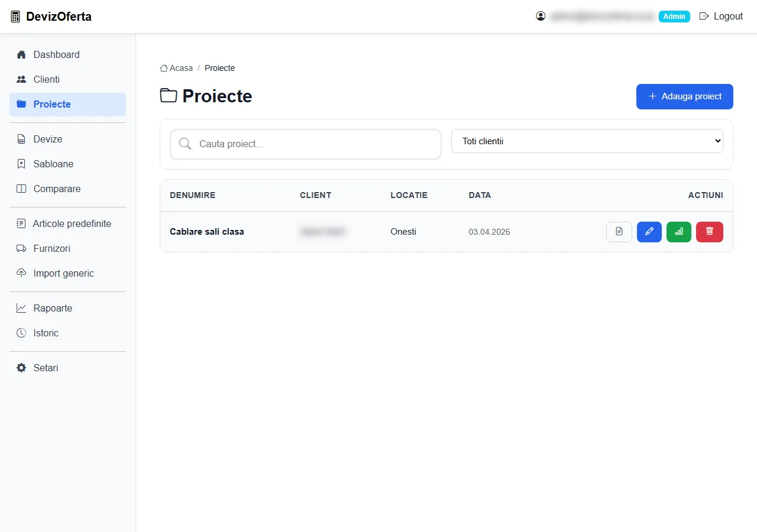Open Devize from the sidebar
This screenshot has height=532, width=757.
click(67, 139)
